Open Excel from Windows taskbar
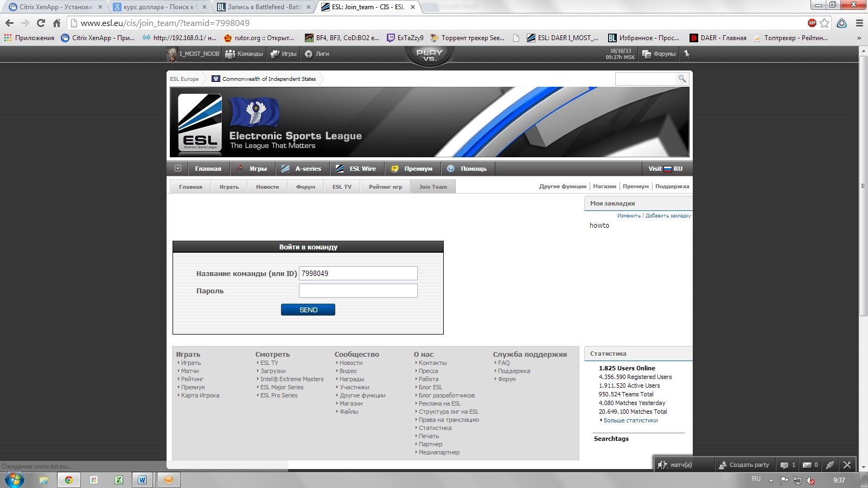The width and height of the screenshot is (868, 488). pyautogui.click(x=119, y=480)
